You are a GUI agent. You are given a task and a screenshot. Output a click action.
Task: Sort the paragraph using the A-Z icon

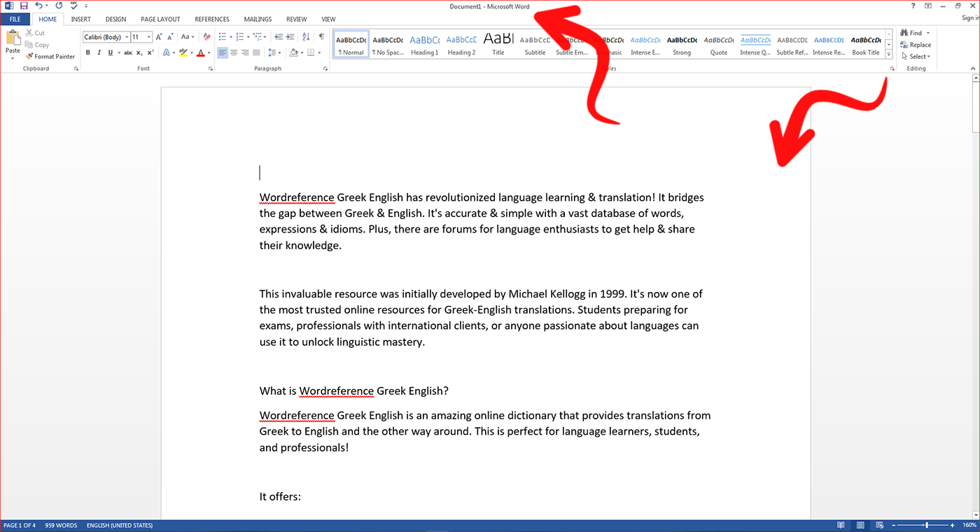(305, 36)
